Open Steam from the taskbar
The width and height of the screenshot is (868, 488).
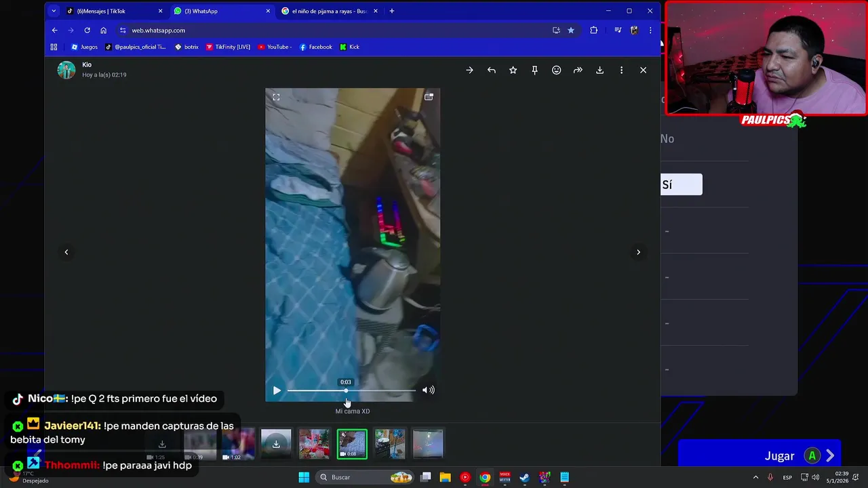[x=524, y=477]
